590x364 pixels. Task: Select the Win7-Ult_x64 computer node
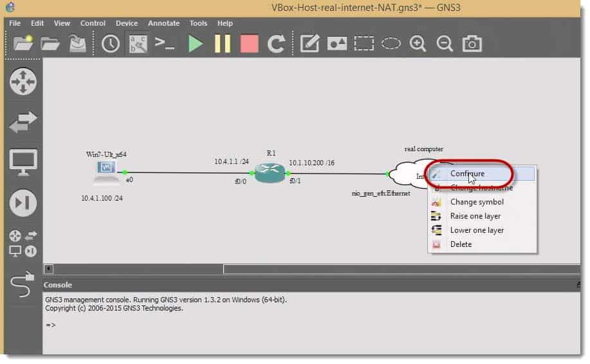[x=106, y=172]
